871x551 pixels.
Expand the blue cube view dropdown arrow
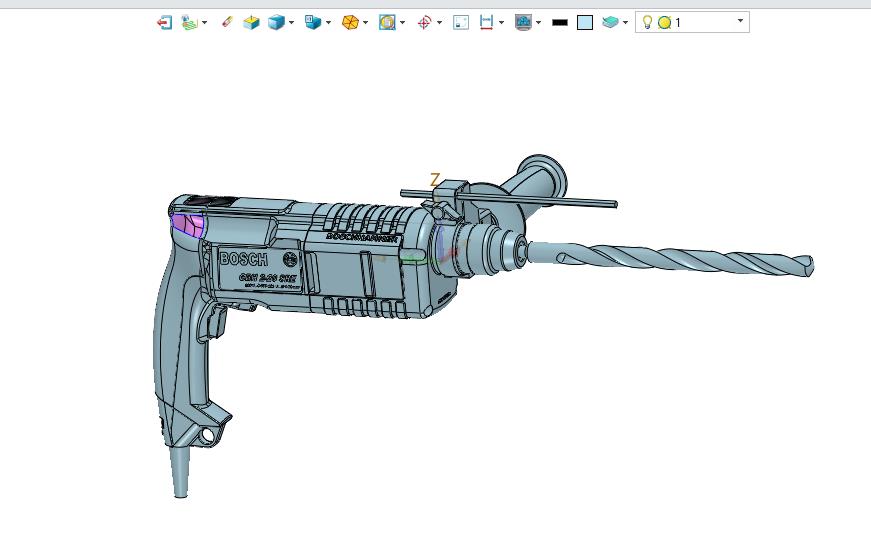pyautogui.click(x=291, y=22)
